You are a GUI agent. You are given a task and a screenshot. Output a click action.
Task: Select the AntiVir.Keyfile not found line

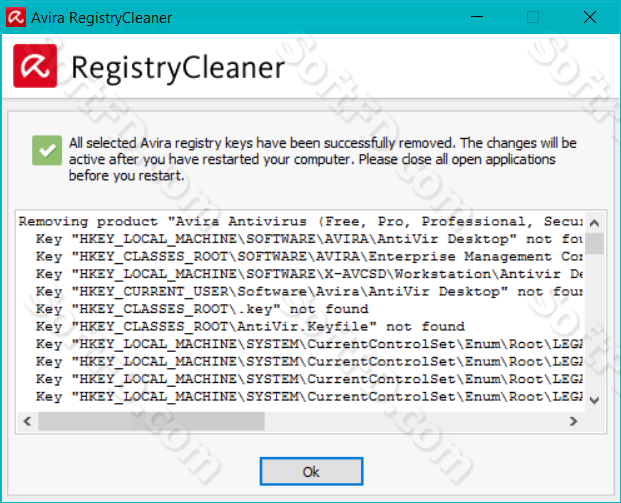coord(250,326)
